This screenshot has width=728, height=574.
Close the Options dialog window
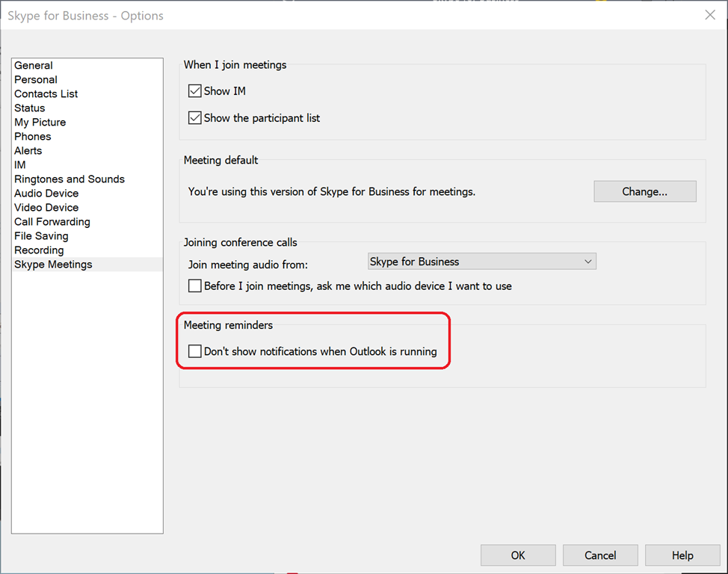(709, 15)
